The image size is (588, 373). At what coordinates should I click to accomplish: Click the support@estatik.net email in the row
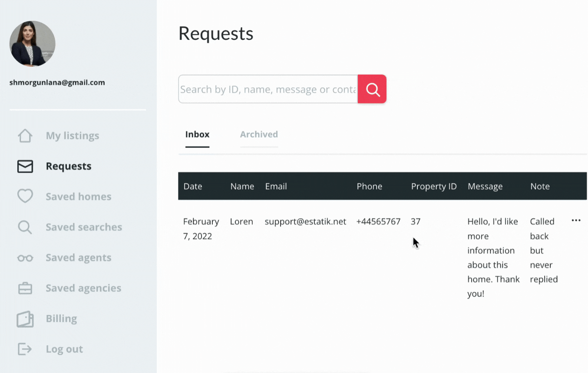pyautogui.click(x=305, y=222)
